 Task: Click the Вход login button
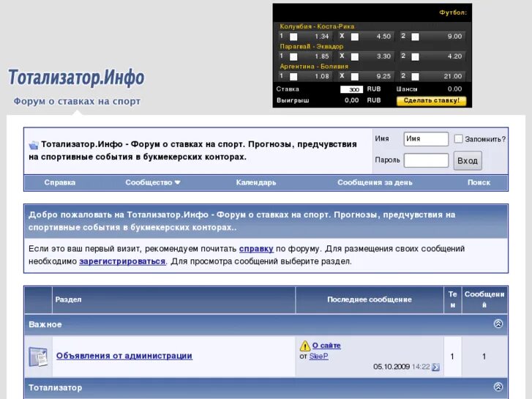468,160
